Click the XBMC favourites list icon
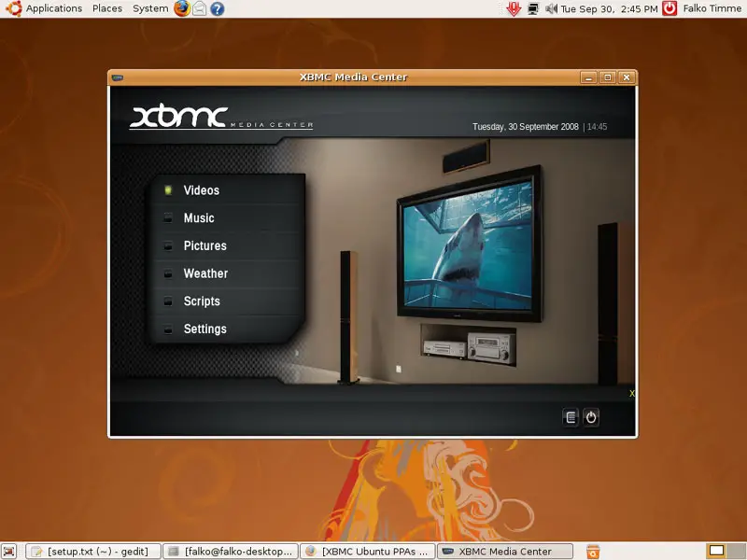The height and width of the screenshot is (560, 747). click(571, 417)
